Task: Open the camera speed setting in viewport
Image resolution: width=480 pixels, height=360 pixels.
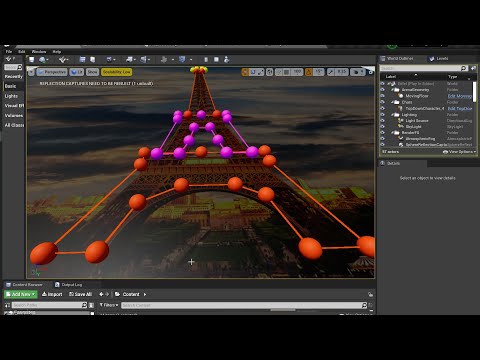Action: pos(358,72)
